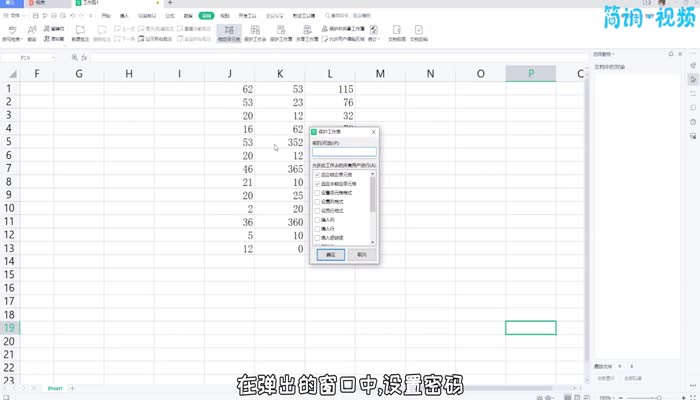Image resolution: width=700 pixels, height=400 pixels.
Task: Click the password input field in dialog
Action: 344,152
